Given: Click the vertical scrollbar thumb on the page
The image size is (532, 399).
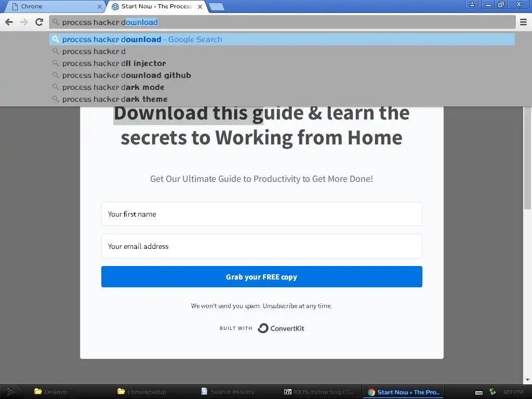Looking at the screenshot, I should point(528,158).
